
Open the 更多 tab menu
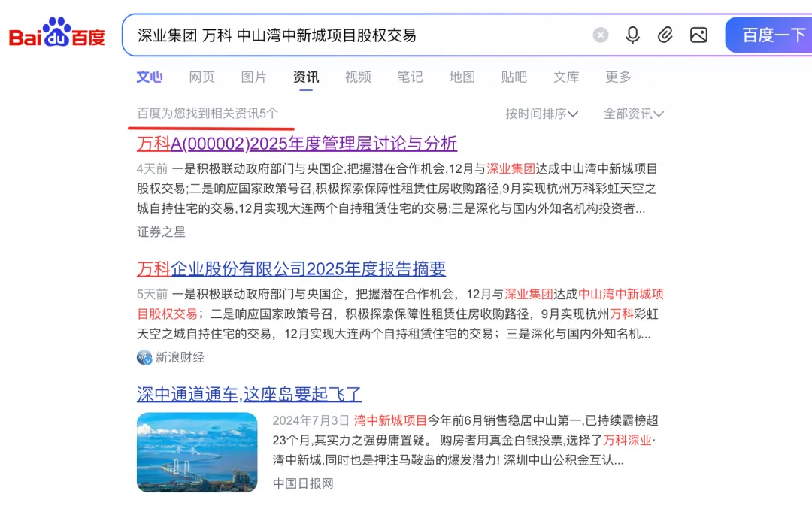tap(618, 77)
